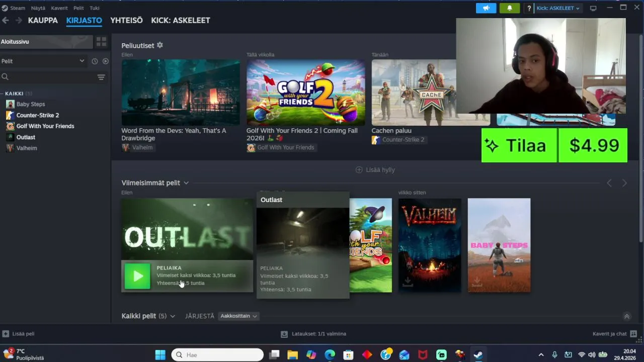The height and width of the screenshot is (362, 644).
Task: Open the announcements megaphone button
Action: pyautogui.click(x=486, y=8)
